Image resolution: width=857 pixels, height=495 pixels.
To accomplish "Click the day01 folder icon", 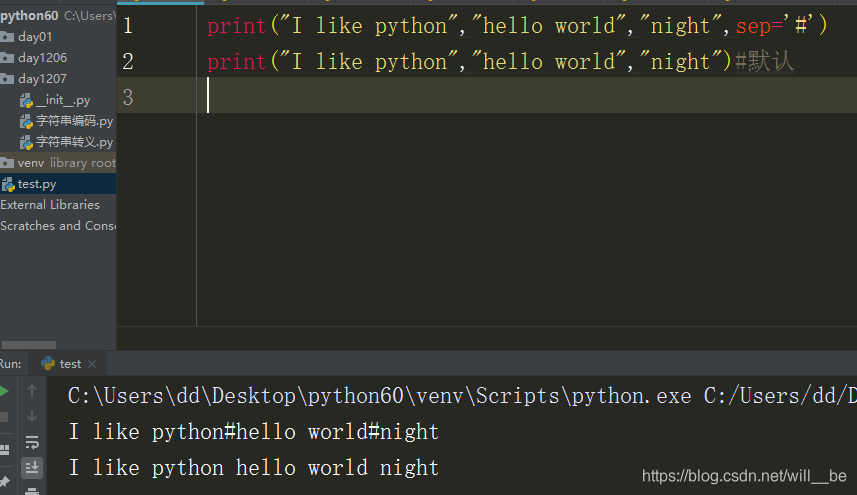I will (x=7, y=37).
